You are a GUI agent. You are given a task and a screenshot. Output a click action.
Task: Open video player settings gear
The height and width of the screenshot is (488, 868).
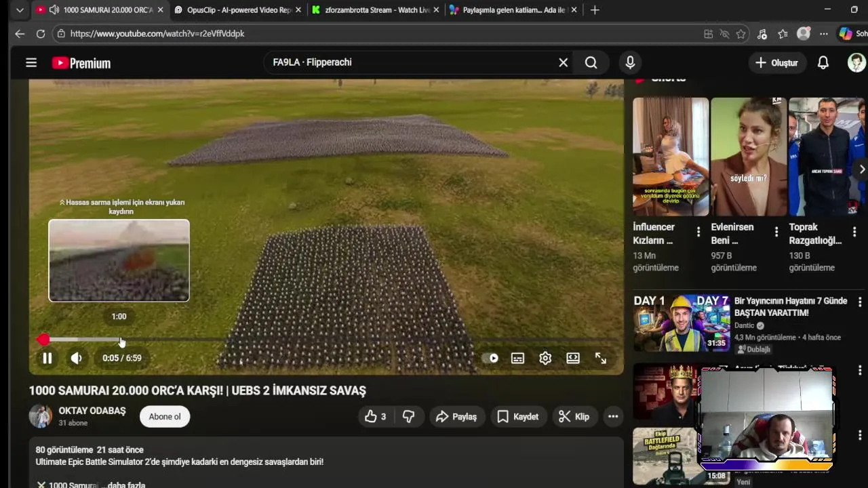coord(545,358)
